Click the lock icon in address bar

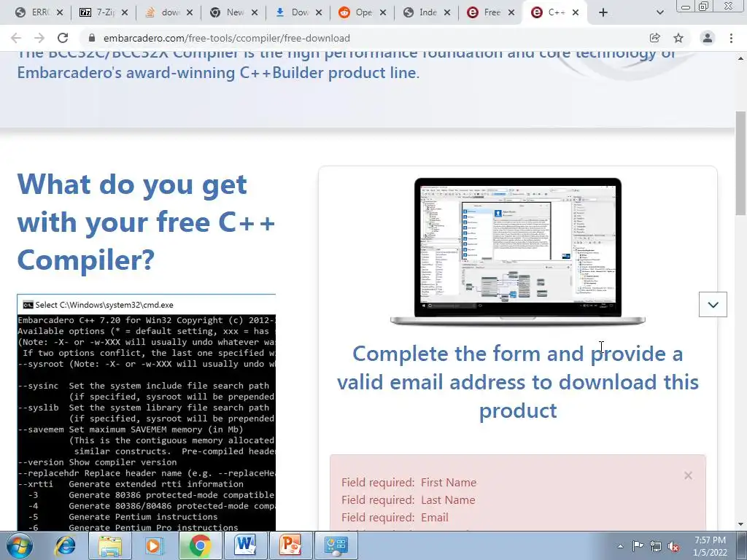pyautogui.click(x=92, y=38)
